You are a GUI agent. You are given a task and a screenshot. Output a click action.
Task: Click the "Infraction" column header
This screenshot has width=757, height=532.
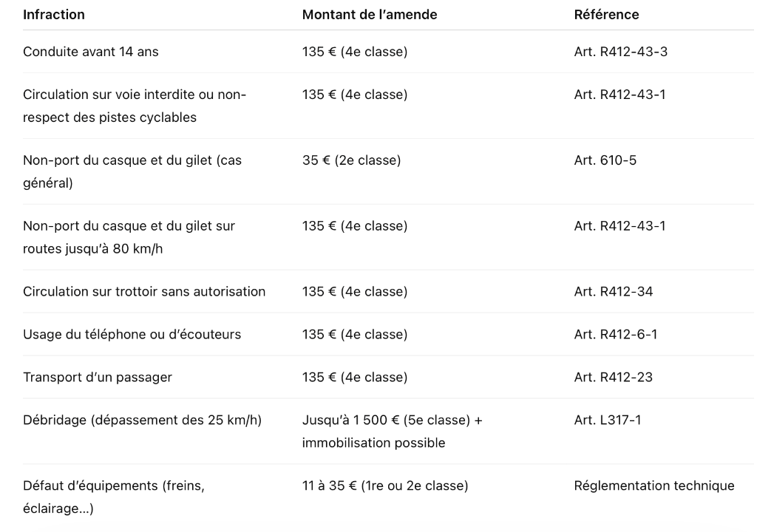point(54,15)
